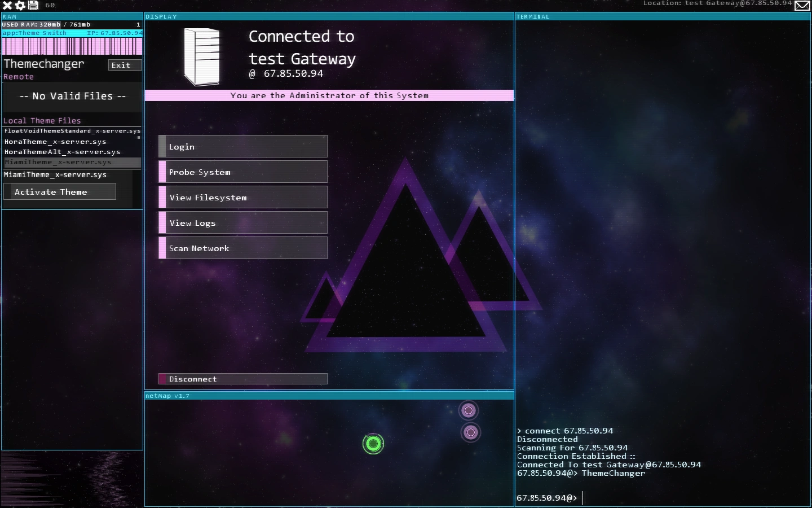The image size is (812, 508).
Task: Click the save floppy disk icon
Action: point(33,5)
